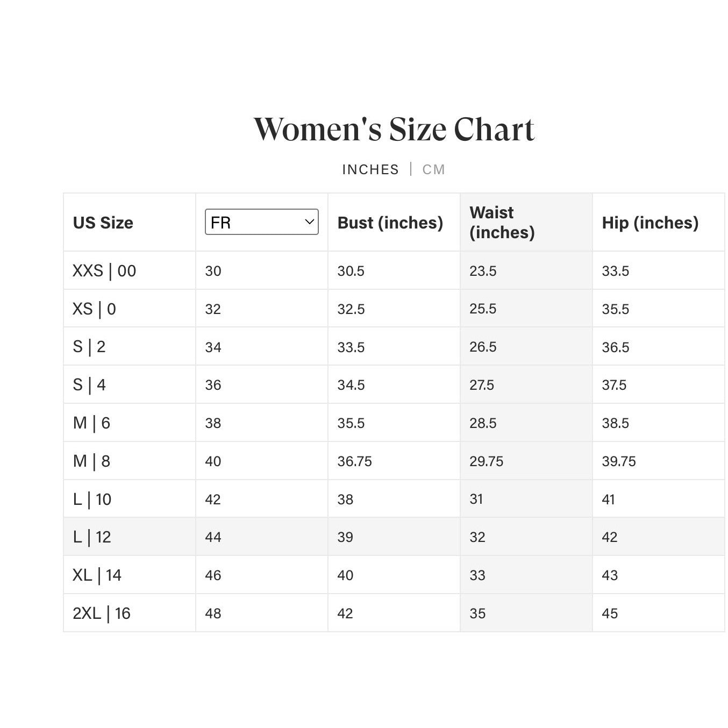Click the dropdown chevron arrow next to FR
This screenshot has width=728, height=728.
pos(309,222)
